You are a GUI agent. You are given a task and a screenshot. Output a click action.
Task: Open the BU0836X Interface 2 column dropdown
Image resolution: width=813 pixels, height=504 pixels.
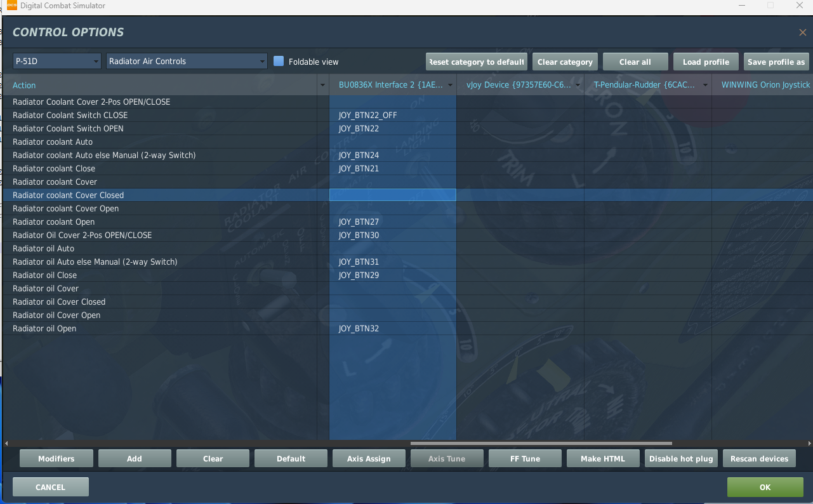click(x=451, y=85)
